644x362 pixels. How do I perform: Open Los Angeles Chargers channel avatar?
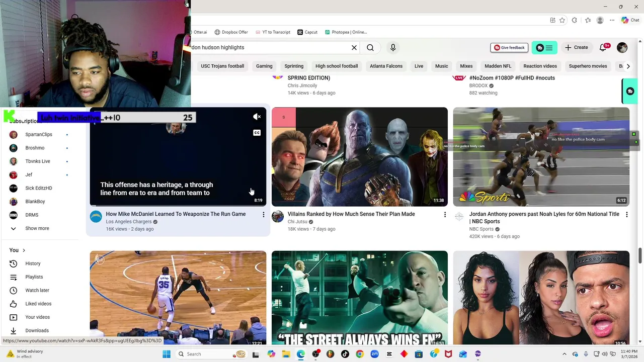[96, 217]
